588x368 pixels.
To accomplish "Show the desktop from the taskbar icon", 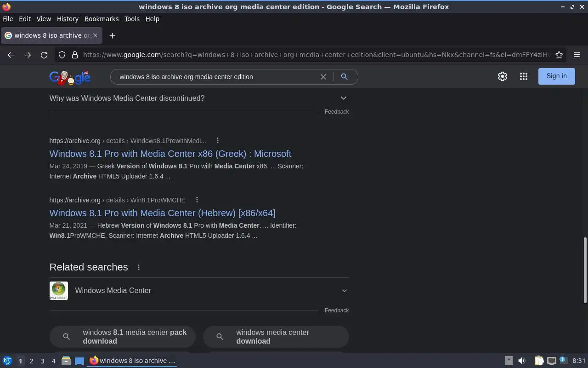I will pos(79,361).
